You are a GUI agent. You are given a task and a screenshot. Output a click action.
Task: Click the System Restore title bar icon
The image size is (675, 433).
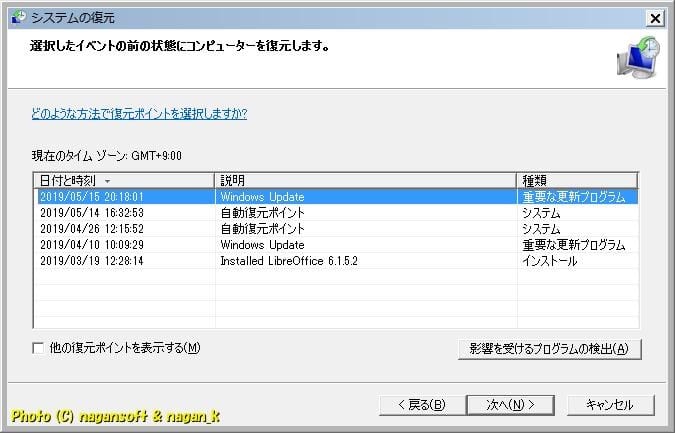click(x=18, y=18)
